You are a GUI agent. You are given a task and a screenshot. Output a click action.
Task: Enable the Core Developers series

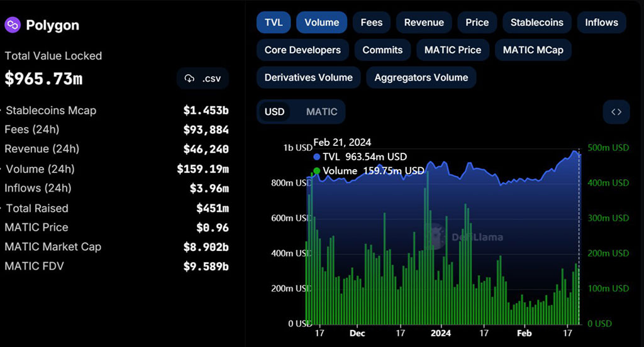[x=303, y=50]
